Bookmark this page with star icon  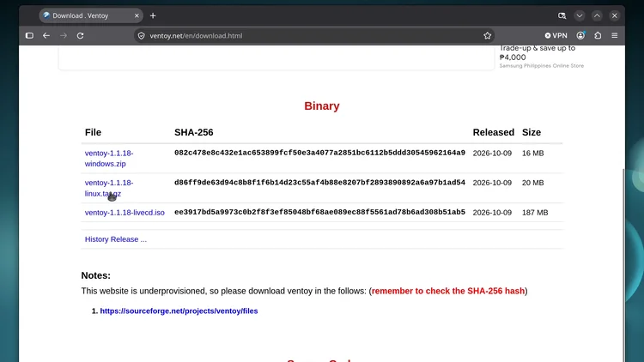point(487,36)
